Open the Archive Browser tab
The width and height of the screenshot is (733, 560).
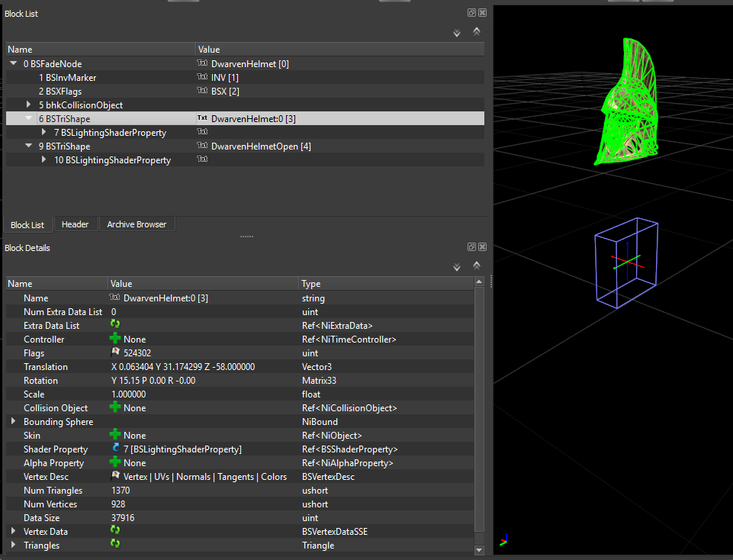137,224
